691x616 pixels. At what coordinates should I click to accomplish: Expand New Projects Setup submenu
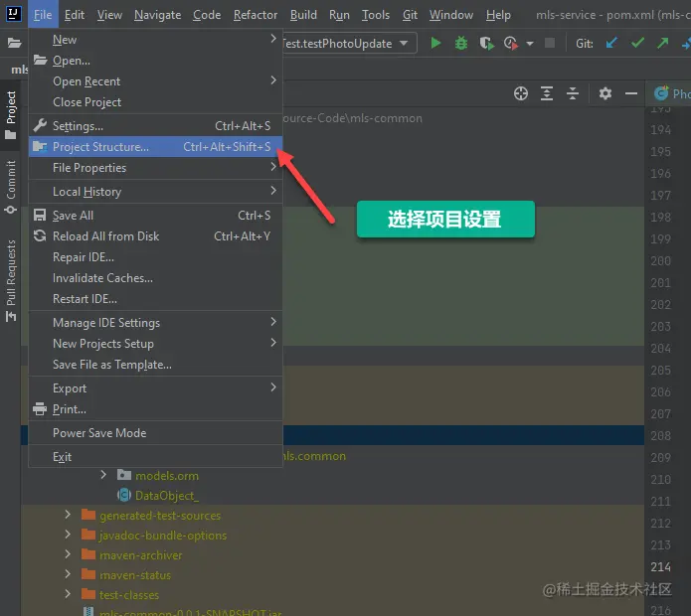click(x=155, y=344)
